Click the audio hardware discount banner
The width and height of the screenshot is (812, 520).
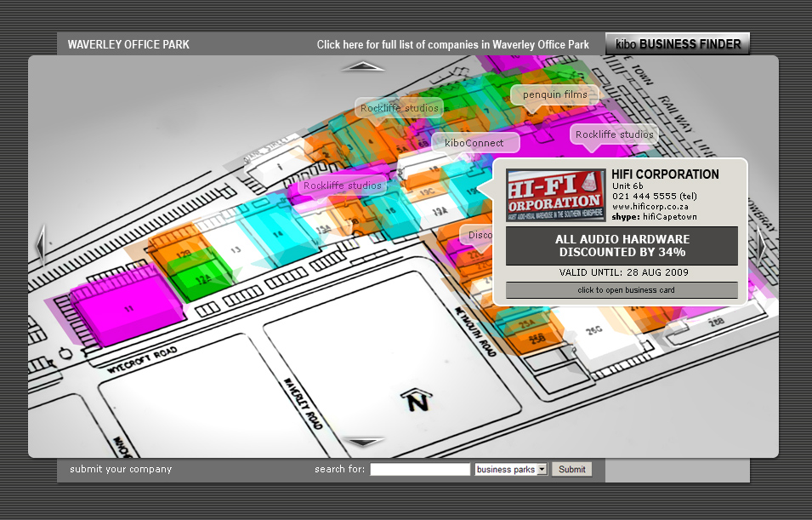[621, 246]
